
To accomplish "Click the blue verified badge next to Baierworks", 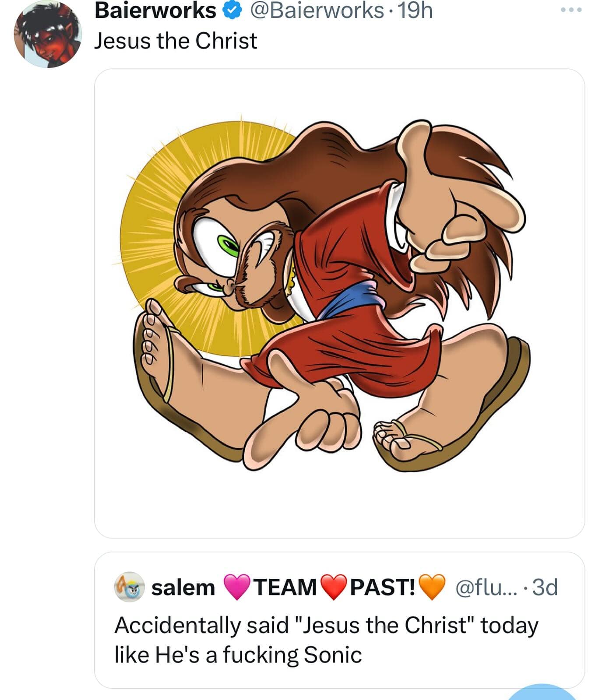I will tap(233, 11).
